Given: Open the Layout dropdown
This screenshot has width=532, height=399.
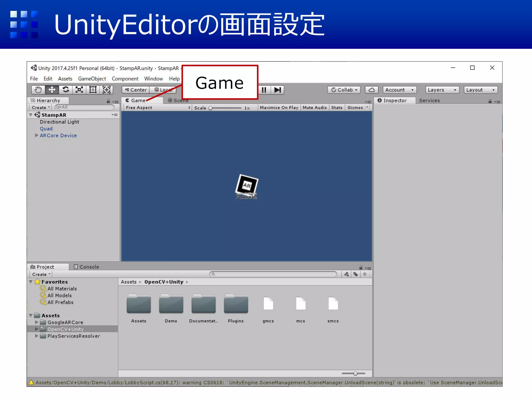Looking at the screenshot, I should tap(481, 90).
